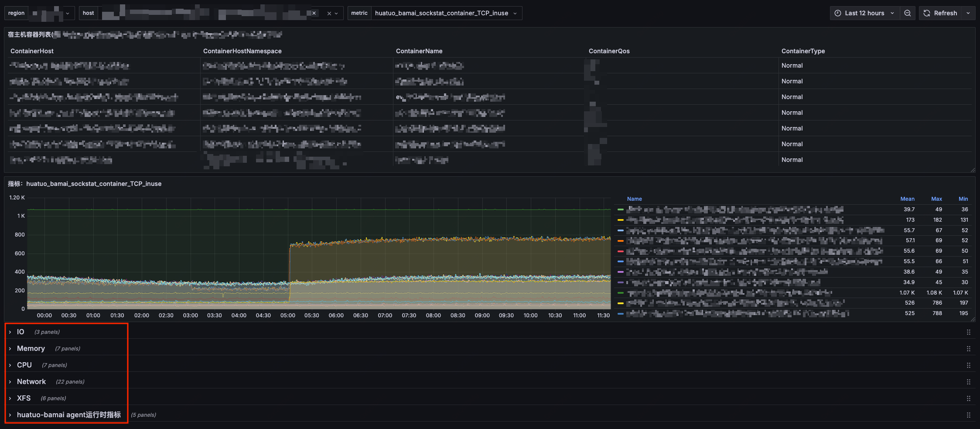
Task: Click the drag handle beside the Network row
Action: tap(969, 381)
